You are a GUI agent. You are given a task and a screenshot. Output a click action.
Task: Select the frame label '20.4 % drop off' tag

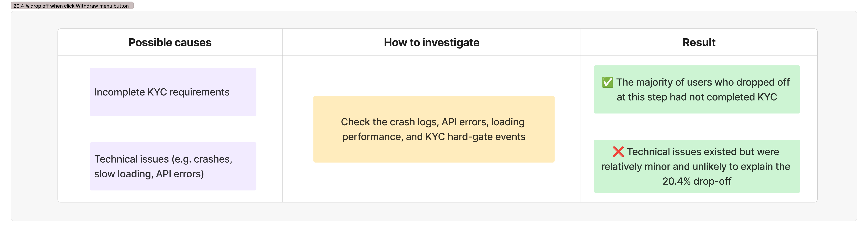pyautogui.click(x=72, y=6)
